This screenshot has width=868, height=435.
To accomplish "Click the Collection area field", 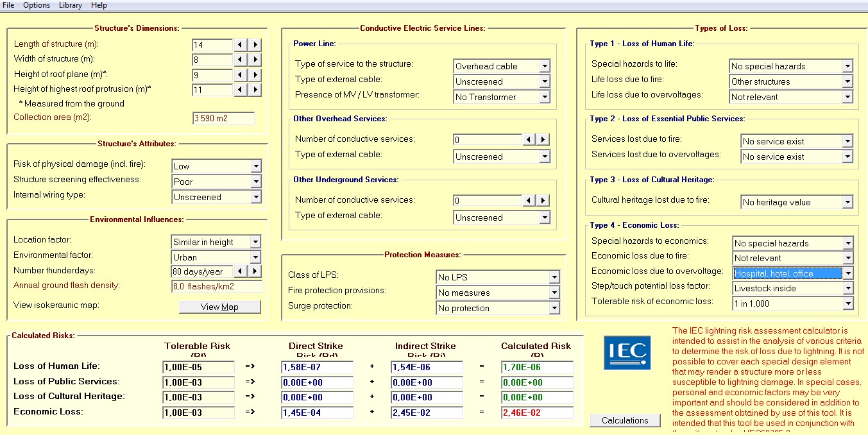I will [223, 118].
